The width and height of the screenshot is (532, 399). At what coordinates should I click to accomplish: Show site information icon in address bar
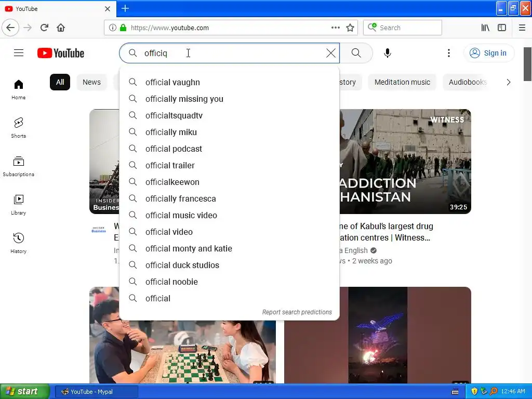(112, 28)
